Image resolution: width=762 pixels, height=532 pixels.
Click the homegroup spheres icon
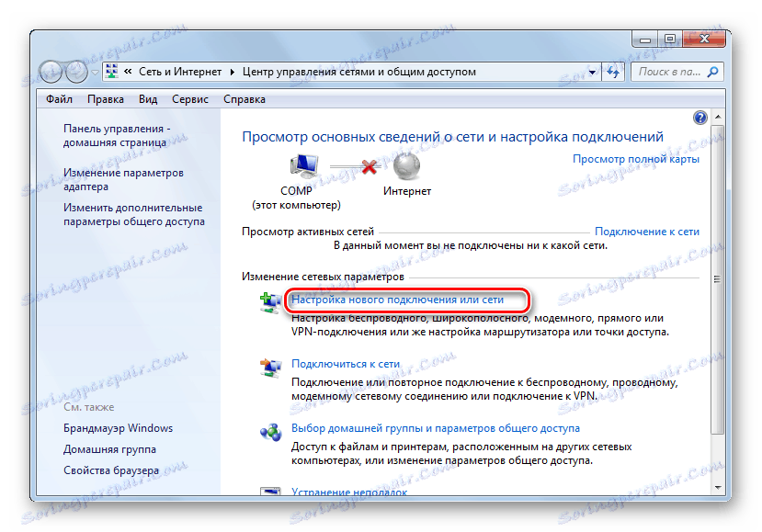[270, 432]
